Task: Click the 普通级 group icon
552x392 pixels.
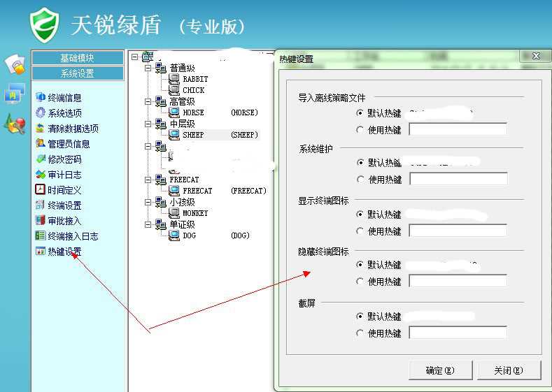Action: tap(161, 68)
